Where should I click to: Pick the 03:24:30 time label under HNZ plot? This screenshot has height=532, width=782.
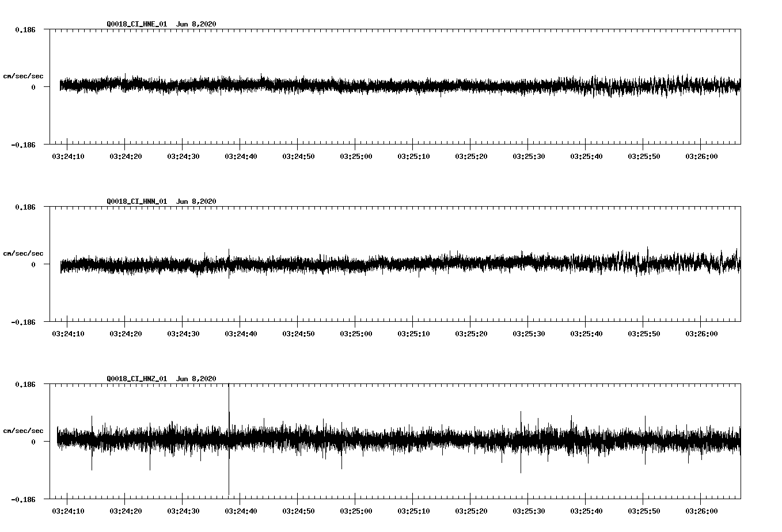point(183,511)
